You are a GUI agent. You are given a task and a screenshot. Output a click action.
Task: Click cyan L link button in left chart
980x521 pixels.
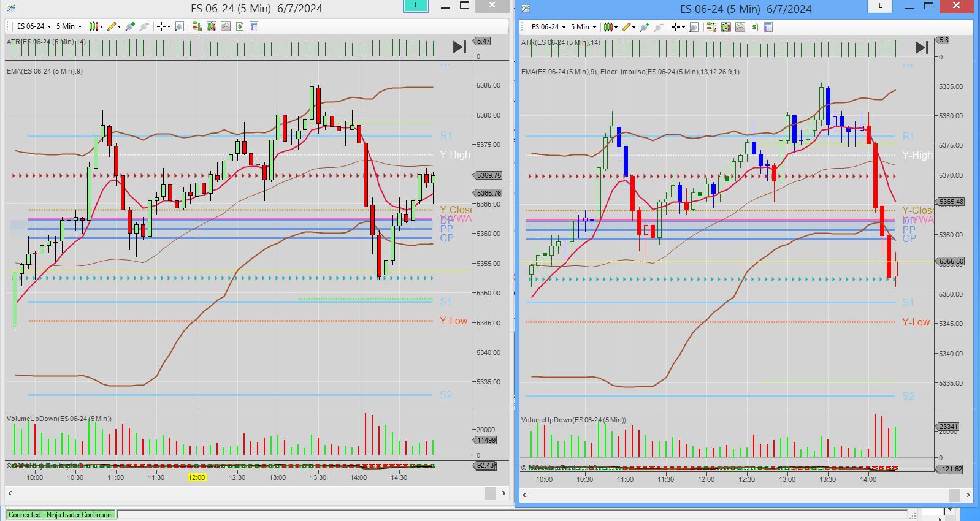point(416,6)
